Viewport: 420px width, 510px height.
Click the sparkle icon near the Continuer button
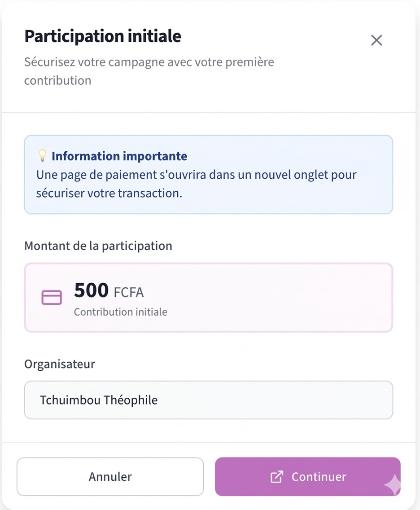pyautogui.click(x=392, y=486)
